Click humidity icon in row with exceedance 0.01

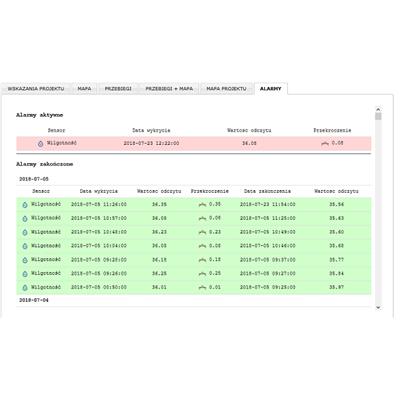(25, 288)
